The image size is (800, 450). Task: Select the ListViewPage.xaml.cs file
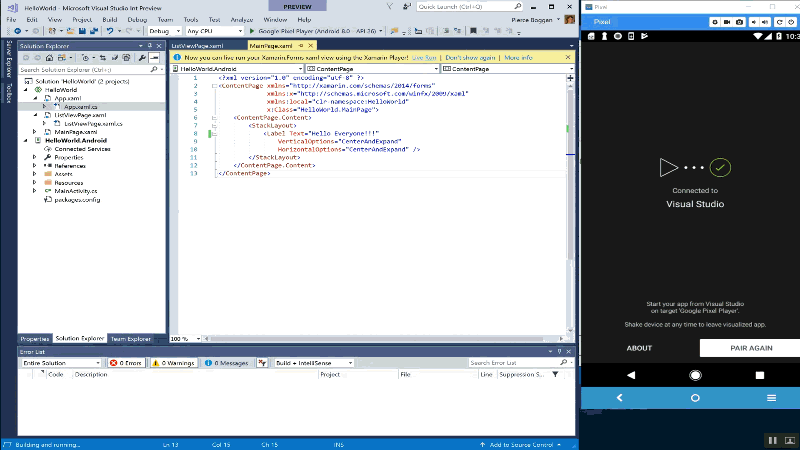93,123
